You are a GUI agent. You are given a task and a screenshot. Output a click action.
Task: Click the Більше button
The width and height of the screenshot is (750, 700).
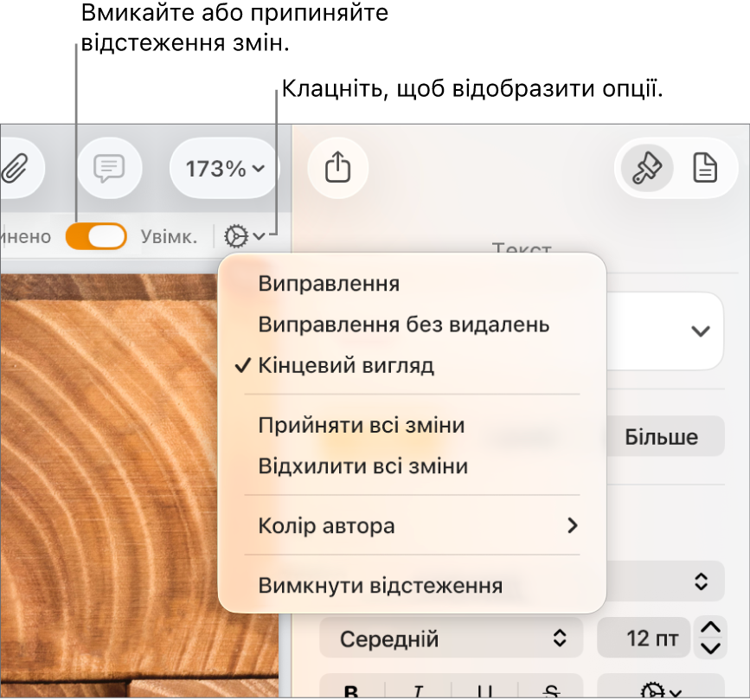(x=662, y=437)
